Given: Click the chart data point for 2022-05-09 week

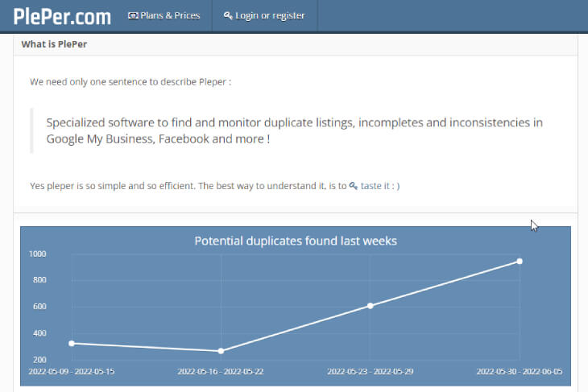Looking at the screenshot, I should coord(72,343).
